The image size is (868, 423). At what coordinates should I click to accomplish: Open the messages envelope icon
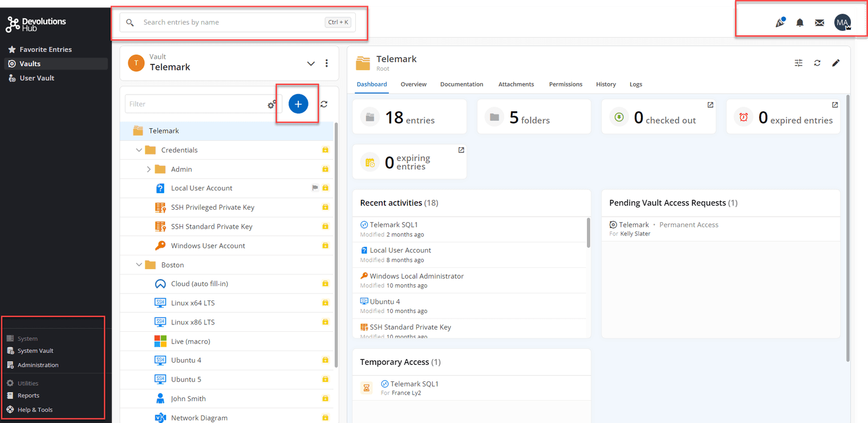(x=820, y=23)
